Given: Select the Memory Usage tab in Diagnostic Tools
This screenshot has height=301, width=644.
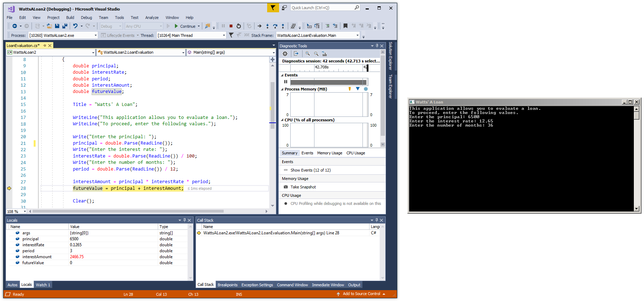Looking at the screenshot, I should (330, 153).
